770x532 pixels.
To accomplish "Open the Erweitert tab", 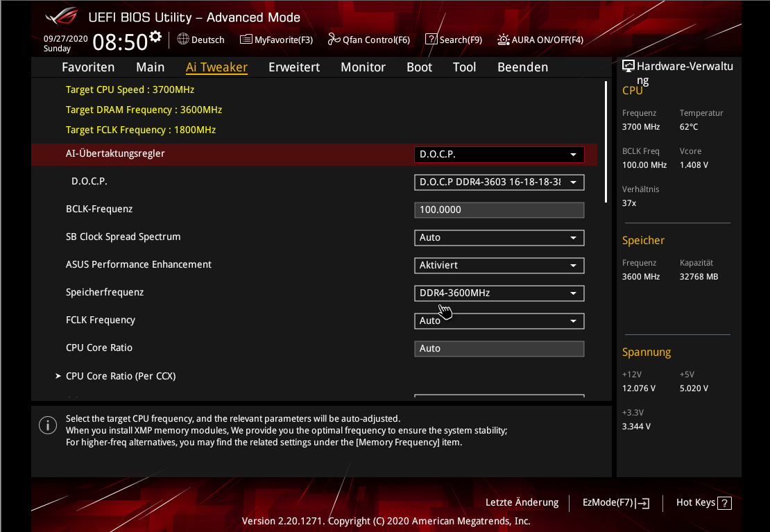I will 294,67.
